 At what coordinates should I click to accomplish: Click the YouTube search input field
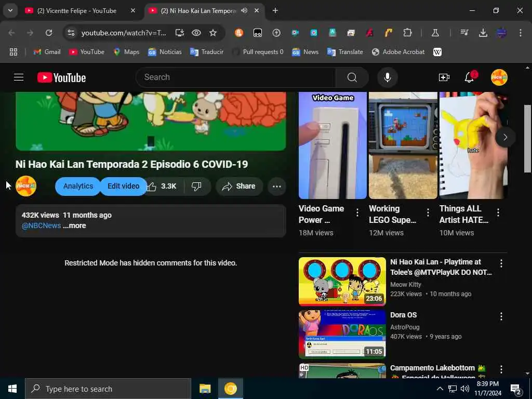pyautogui.click(x=236, y=77)
